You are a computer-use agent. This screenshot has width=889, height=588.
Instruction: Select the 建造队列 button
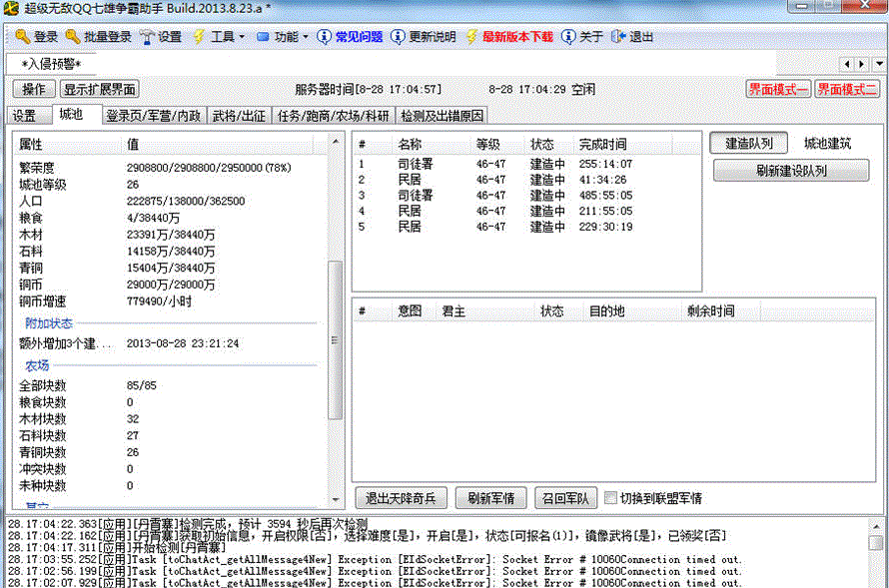(x=749, y=144)
